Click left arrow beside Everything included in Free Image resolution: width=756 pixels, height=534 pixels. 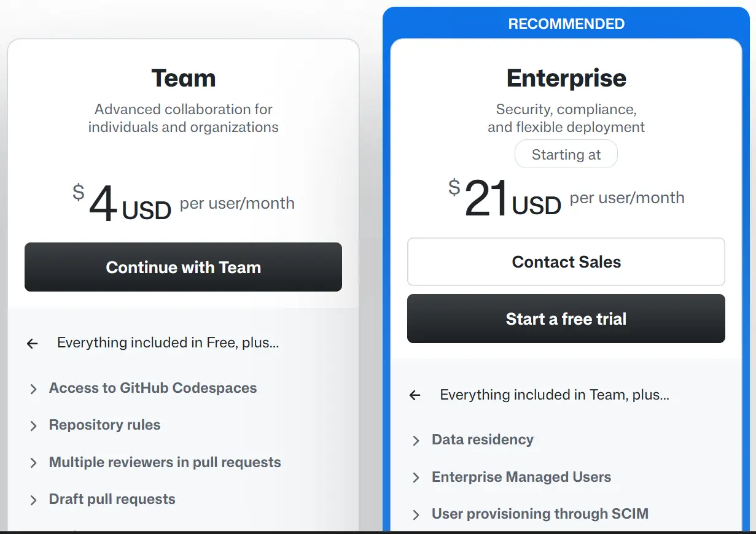tap(33, 344)
